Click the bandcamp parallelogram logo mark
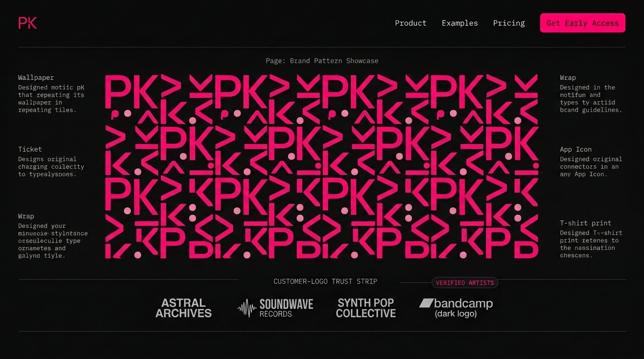 tap(426, 303)
